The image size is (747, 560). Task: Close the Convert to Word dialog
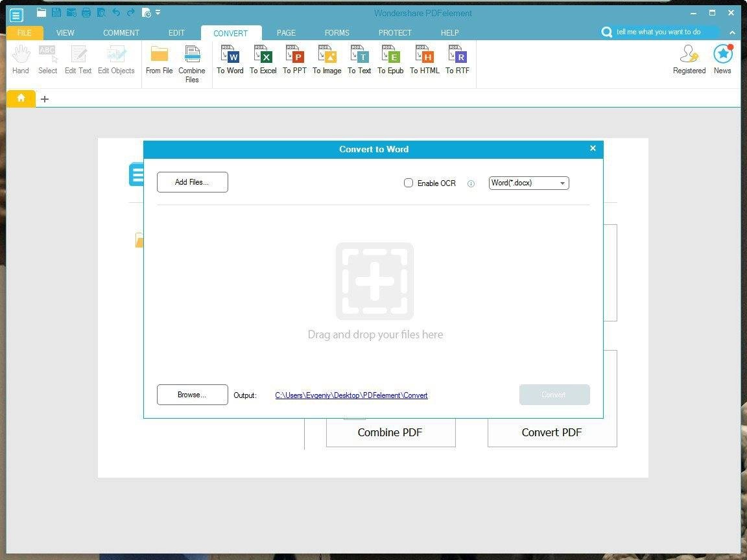(x=593, y=148)
